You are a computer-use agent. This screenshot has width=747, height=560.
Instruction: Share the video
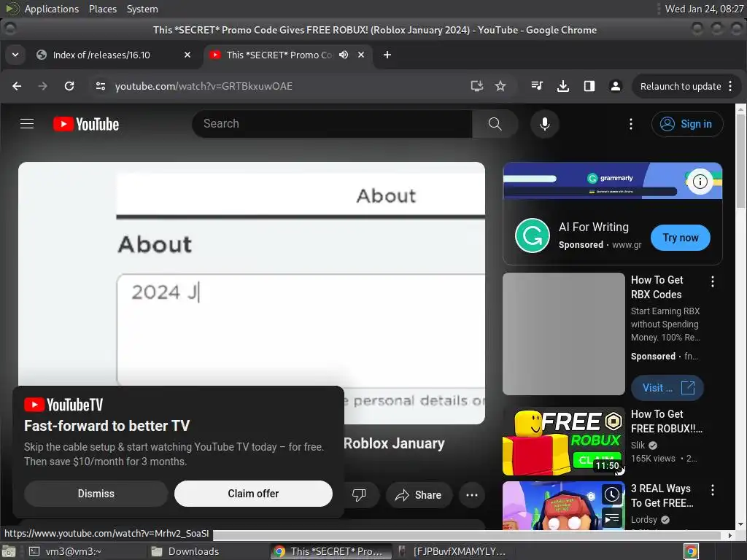[418, 495]
